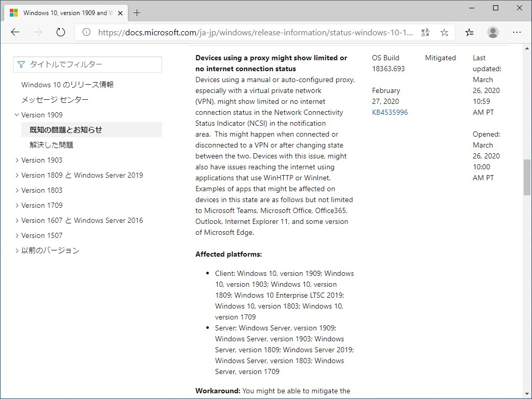Screen dimensions: 532x399
Task: Click the translate page icon
Action: click(425, 32)
